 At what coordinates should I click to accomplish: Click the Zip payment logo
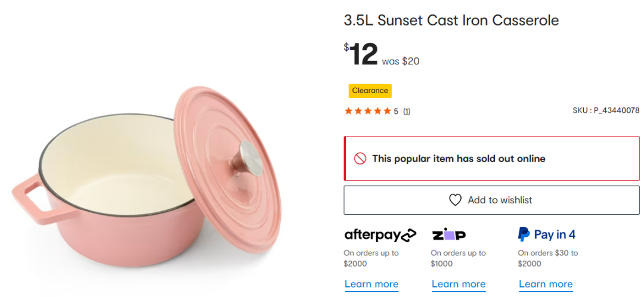(x=448, y=234)
